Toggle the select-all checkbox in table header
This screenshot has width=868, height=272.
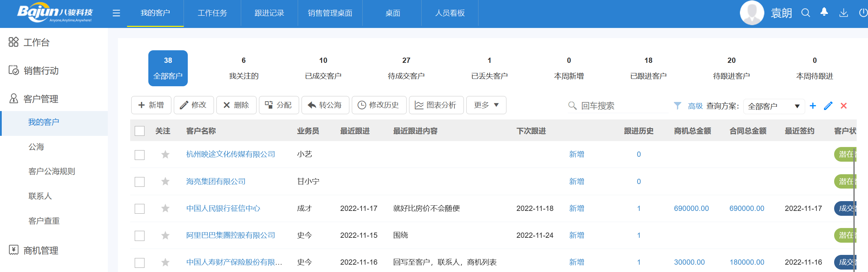140,131
